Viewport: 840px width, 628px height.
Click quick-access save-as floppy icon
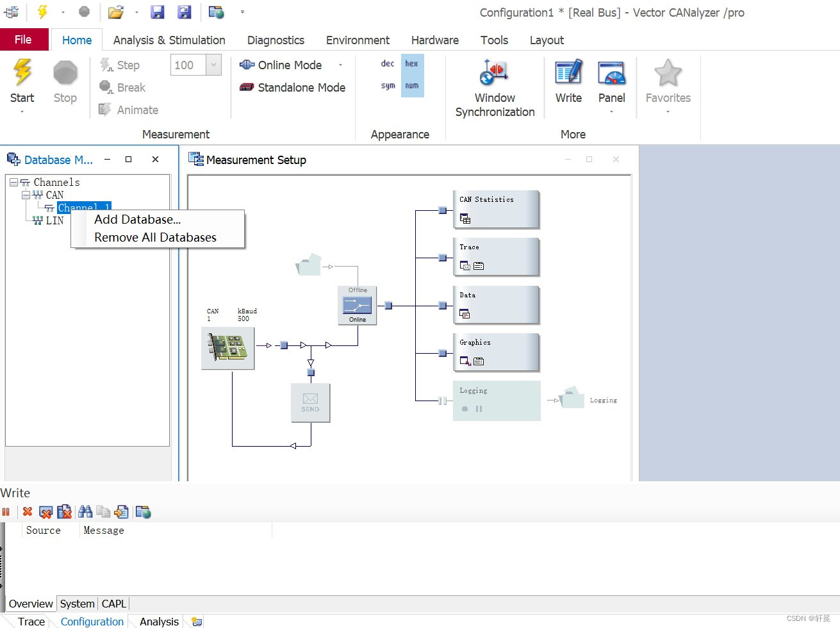pyautogui.click(x=185, y=12)
